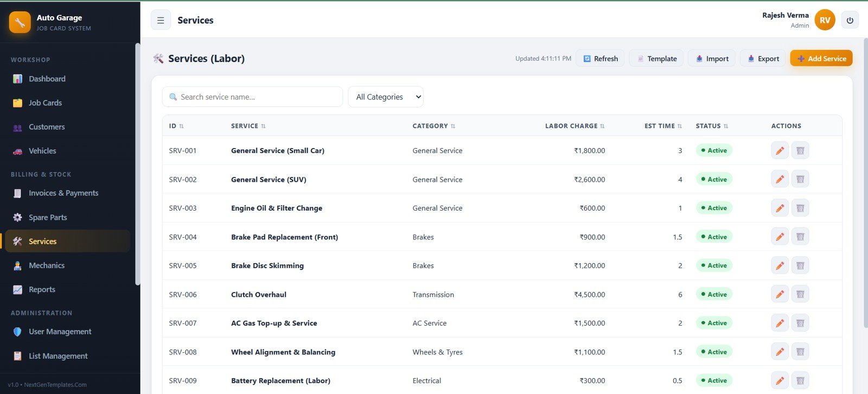Edit the Clutch Overhaul service
Viewport: 868px width, 394px height.
[780, 294]
